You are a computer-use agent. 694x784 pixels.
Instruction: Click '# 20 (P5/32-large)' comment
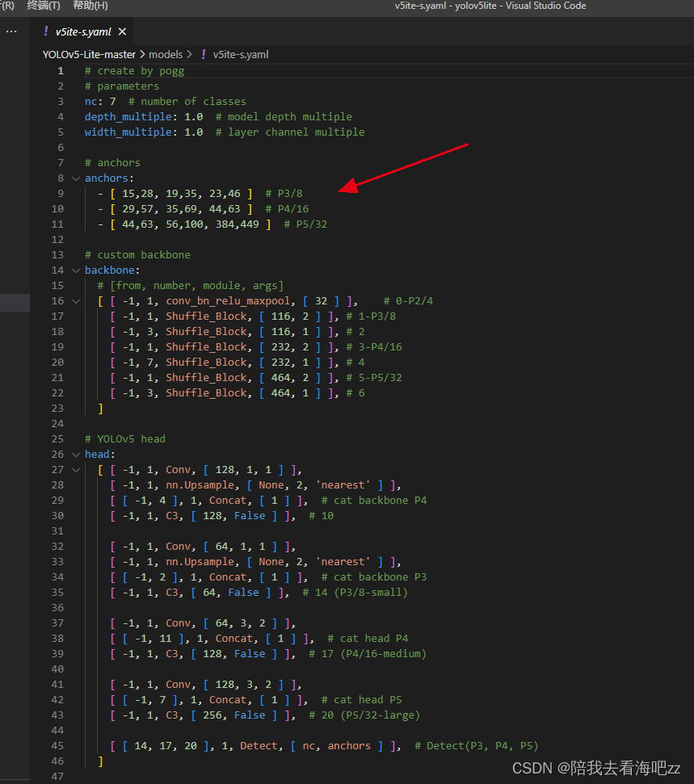(364, 715)
